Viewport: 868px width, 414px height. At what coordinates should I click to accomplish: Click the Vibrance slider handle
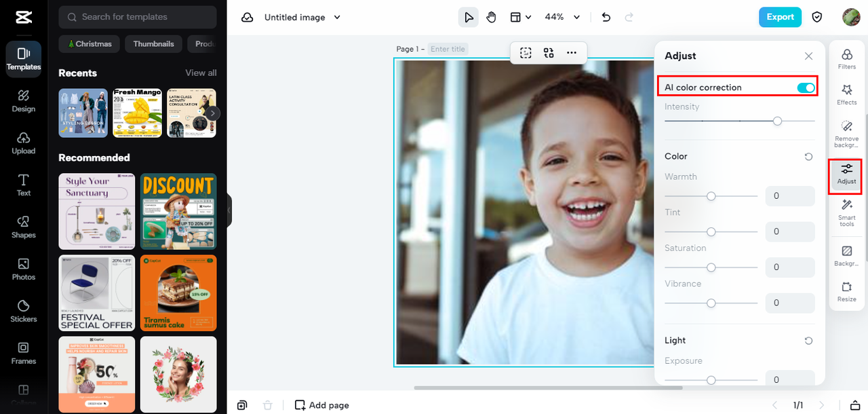[711, 303]
